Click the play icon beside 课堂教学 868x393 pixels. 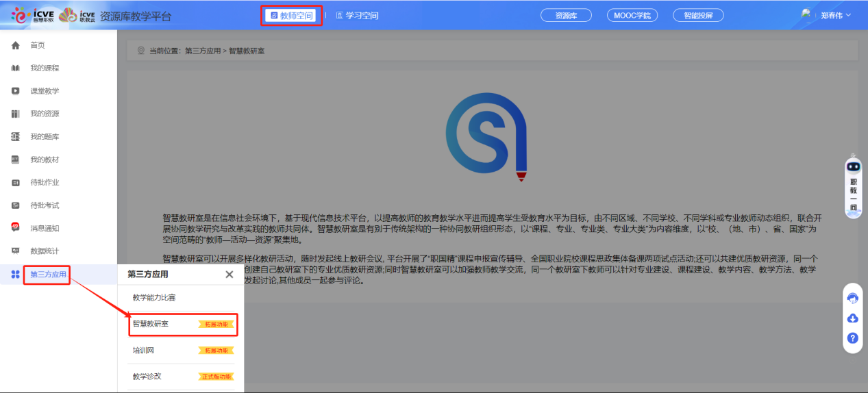point(16,91)
